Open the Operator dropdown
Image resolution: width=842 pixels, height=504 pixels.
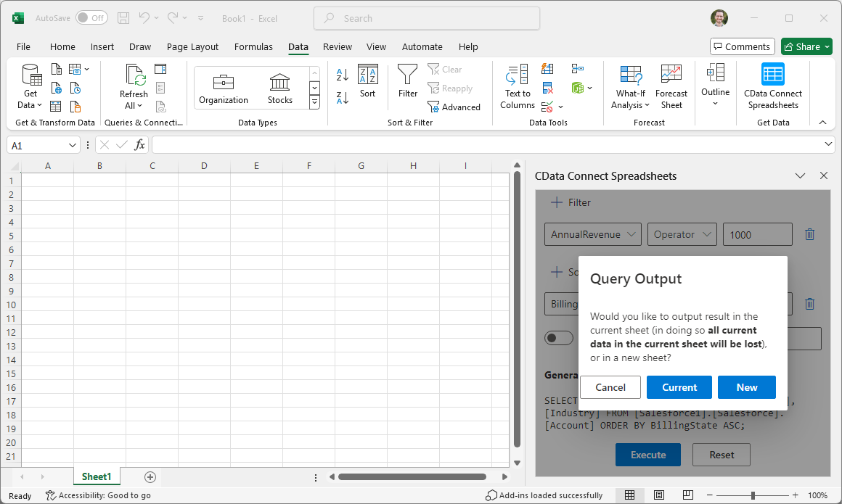click(682, 234)
